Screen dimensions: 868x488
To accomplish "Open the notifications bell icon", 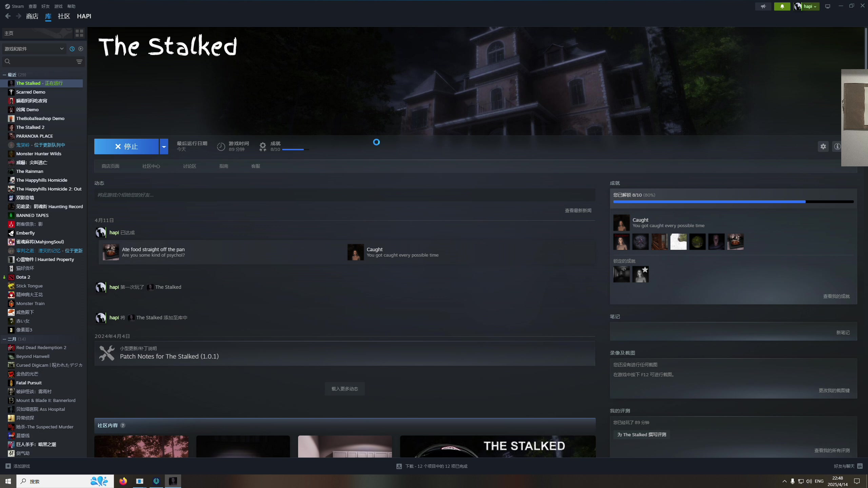I will pyautogui.click(x=782, y=6).
